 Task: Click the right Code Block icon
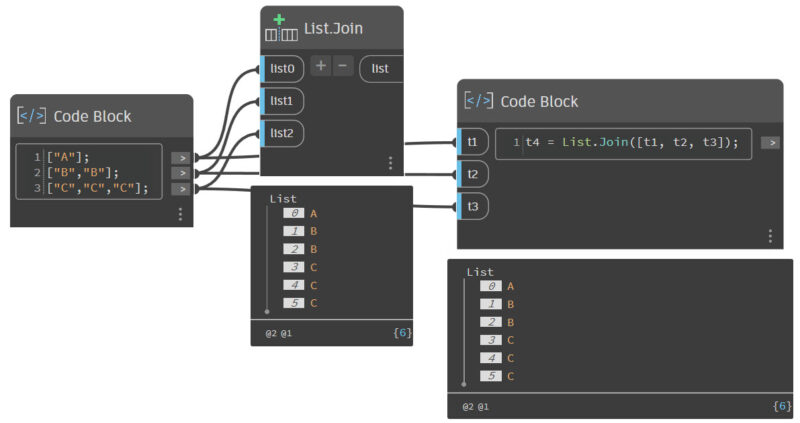(x=479, y=101)
